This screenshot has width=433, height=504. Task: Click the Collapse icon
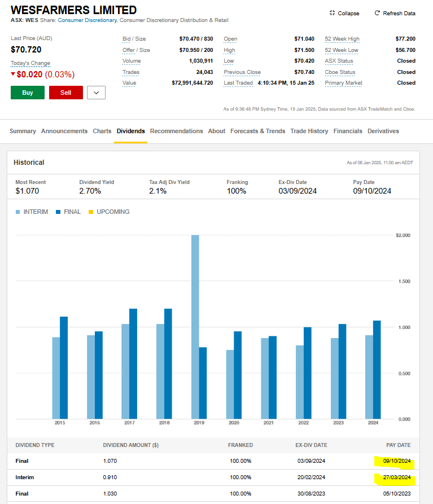(332, 13)
